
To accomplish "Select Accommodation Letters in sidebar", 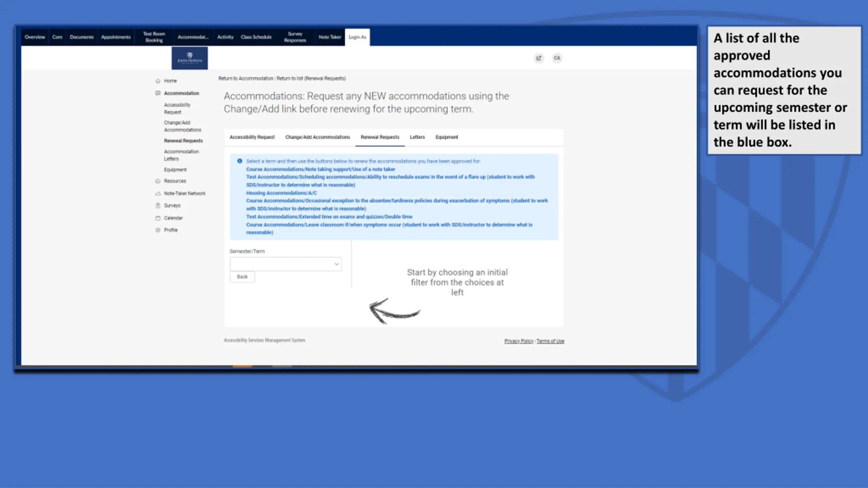I will tap(181, 155).
